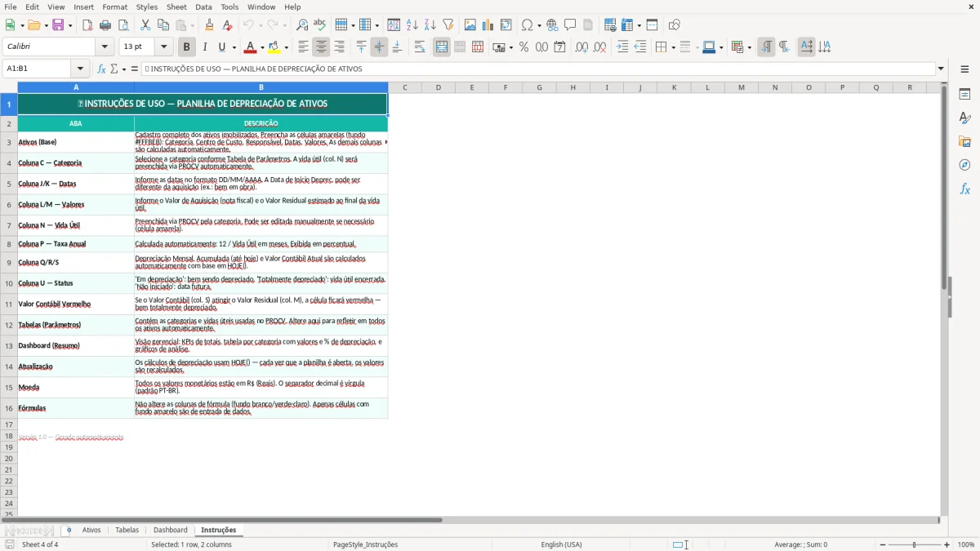Toggle underline formatting
The width and height of the screenshot is (980, 551).
click(x=222, y=47)
